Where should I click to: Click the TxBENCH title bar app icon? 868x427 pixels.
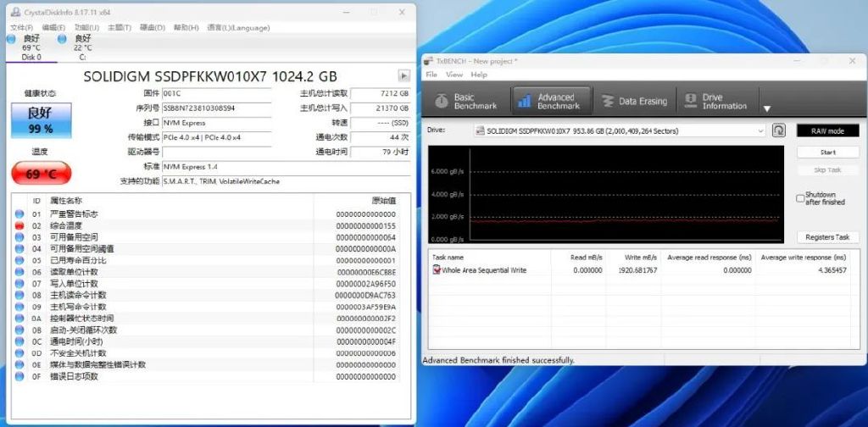coord(428,61)
